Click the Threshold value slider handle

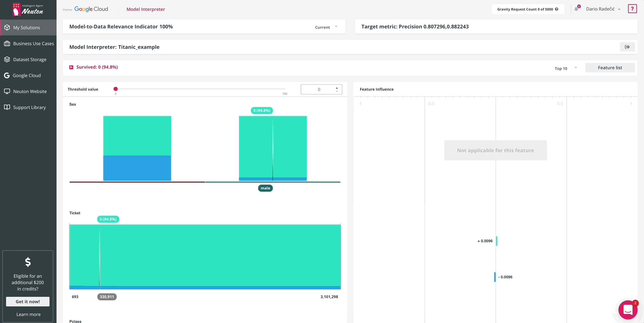(x=116, y=89)
